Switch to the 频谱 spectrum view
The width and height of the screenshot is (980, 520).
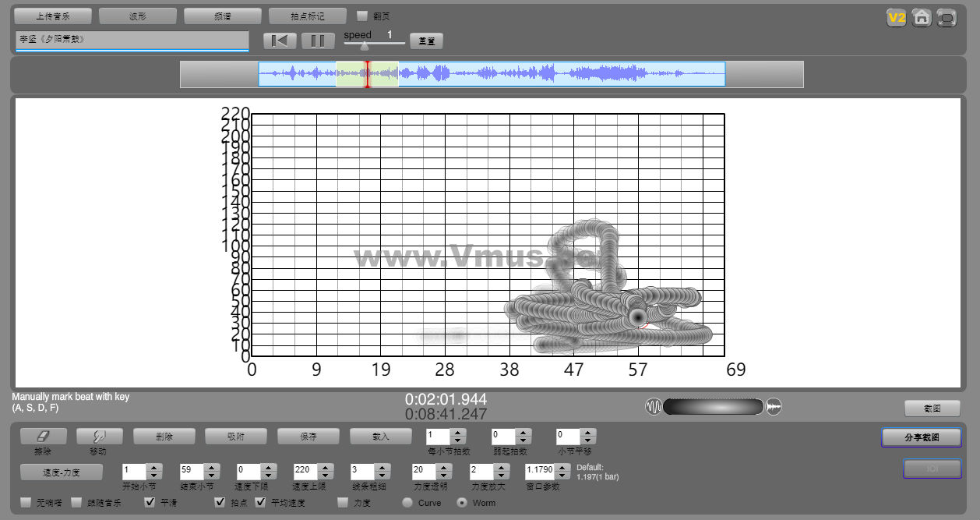[223, 16]
